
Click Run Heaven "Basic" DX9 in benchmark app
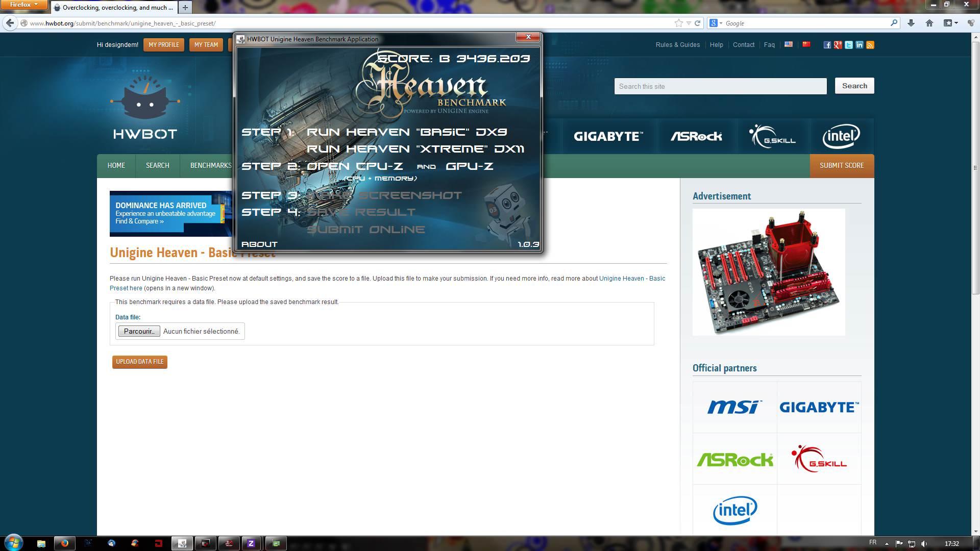tap(407, 132)
